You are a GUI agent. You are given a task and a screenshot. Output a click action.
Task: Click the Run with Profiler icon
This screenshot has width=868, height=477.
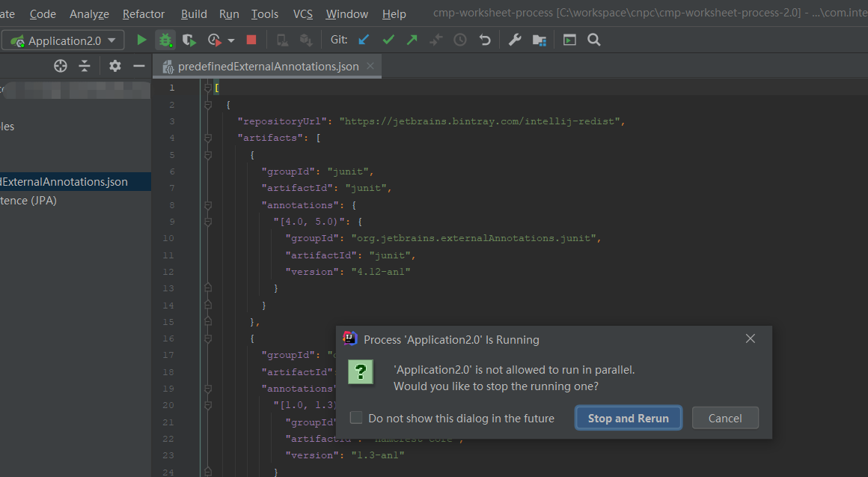214,40
